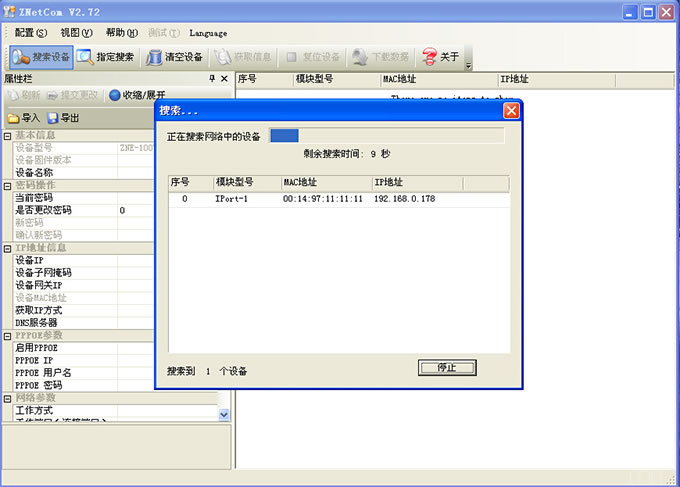Collapse the 基本信息 property group
Viewport: 680px width, 487px height.
(x=8, y=136)
